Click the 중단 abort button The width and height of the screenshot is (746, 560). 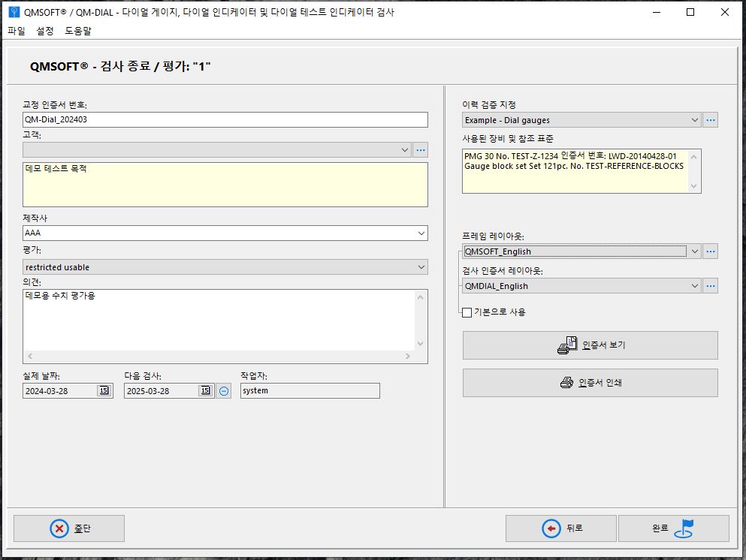(x=69, y=528)
